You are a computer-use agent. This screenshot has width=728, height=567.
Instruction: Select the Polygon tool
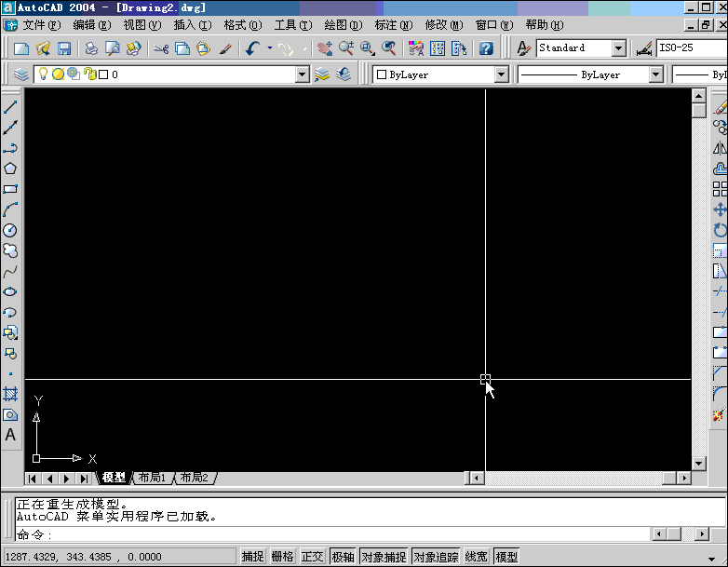10,169
